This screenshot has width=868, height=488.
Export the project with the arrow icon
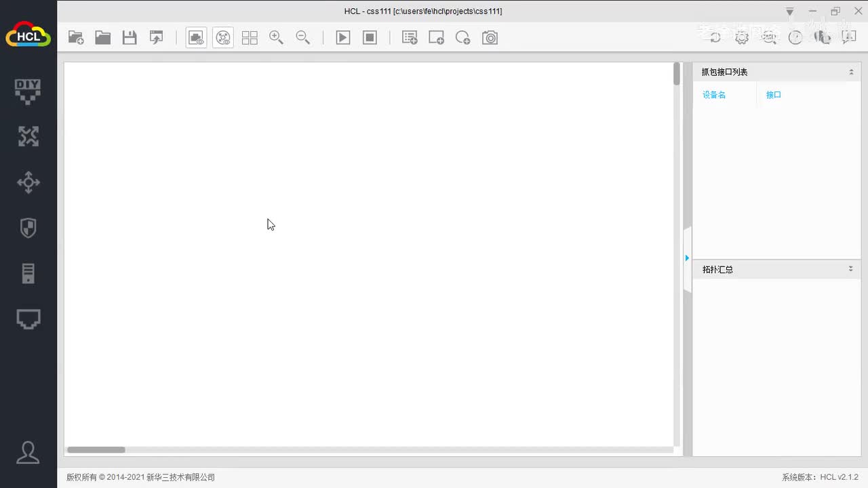tap(157, 38)
